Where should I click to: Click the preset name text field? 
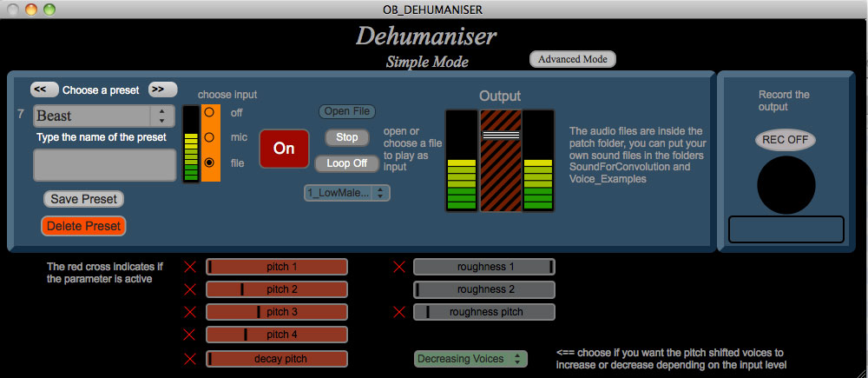[104, 164]
